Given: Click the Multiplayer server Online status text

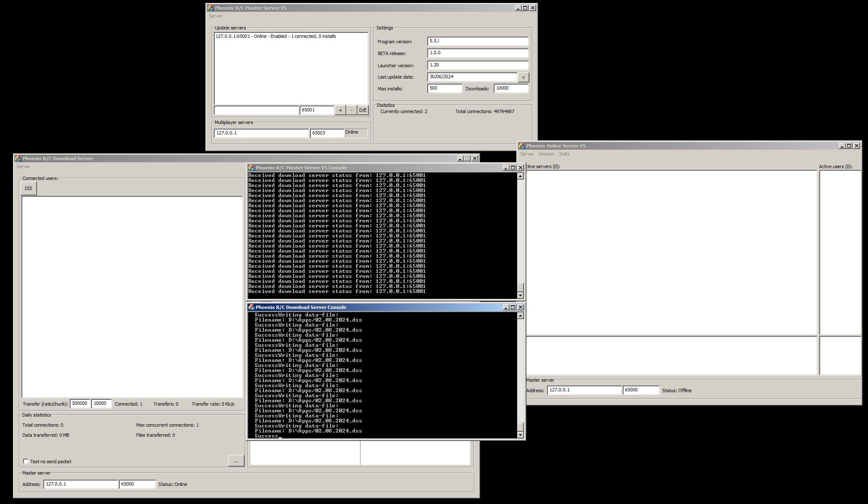Looking at the screenshot, I should pyautogui.click(x=352, y=132).
